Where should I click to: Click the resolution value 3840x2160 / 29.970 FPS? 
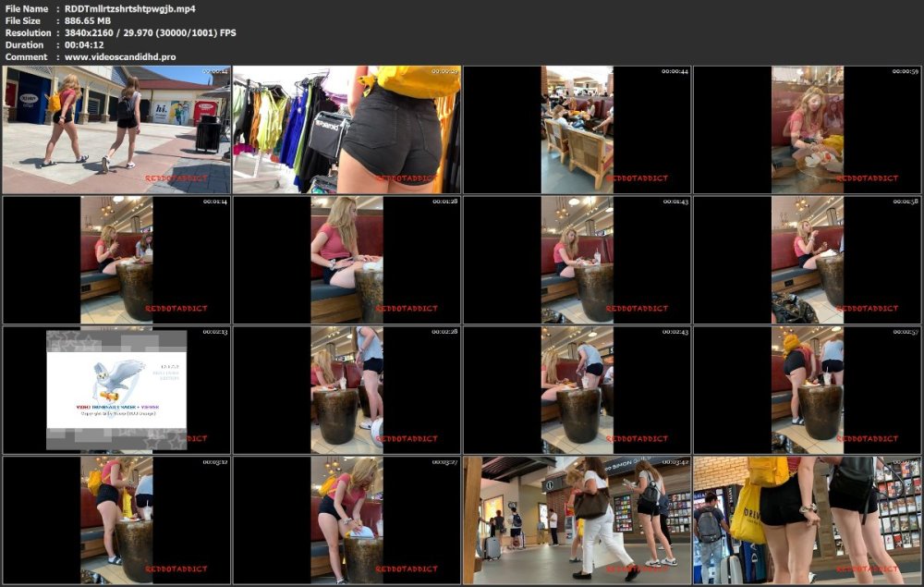[x=151, y=33]
